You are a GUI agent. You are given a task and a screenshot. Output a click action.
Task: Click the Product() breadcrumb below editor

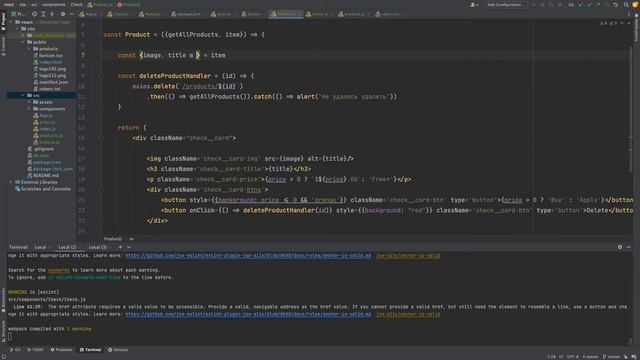coord(113,239)
